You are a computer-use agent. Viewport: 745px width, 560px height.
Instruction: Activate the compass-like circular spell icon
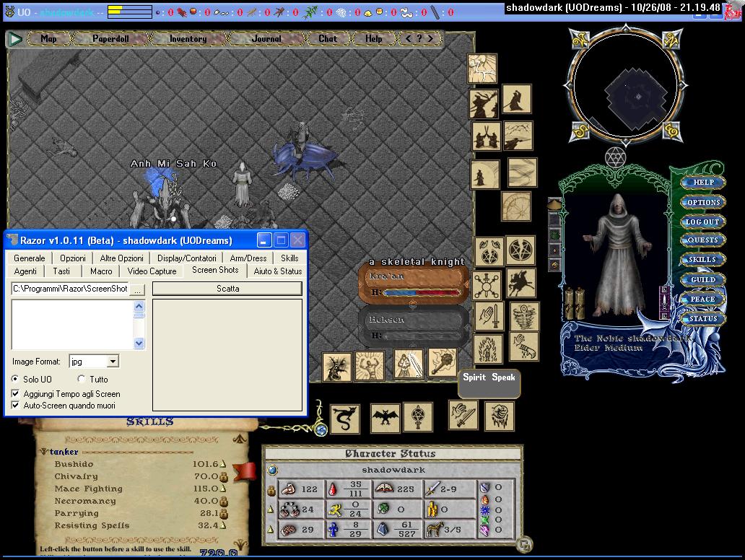(516, 206)
